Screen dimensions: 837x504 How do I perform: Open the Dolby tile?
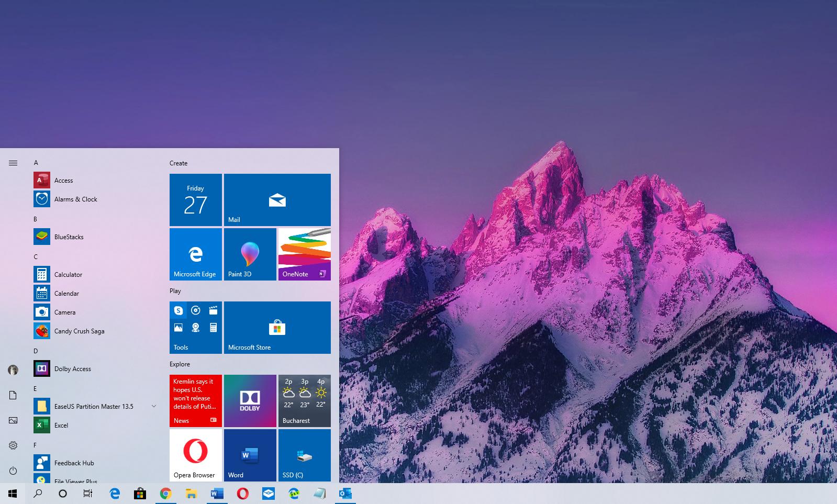[250, 401]
